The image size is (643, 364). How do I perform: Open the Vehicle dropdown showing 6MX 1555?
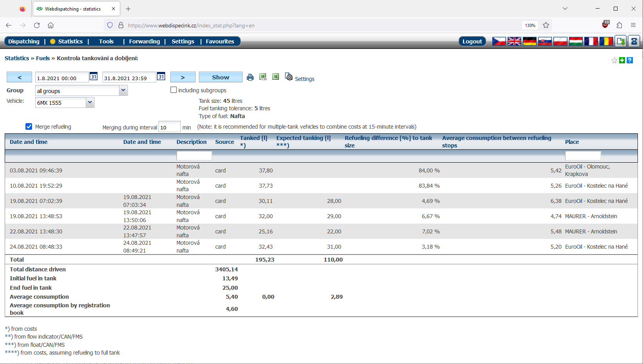pos(90,102)
